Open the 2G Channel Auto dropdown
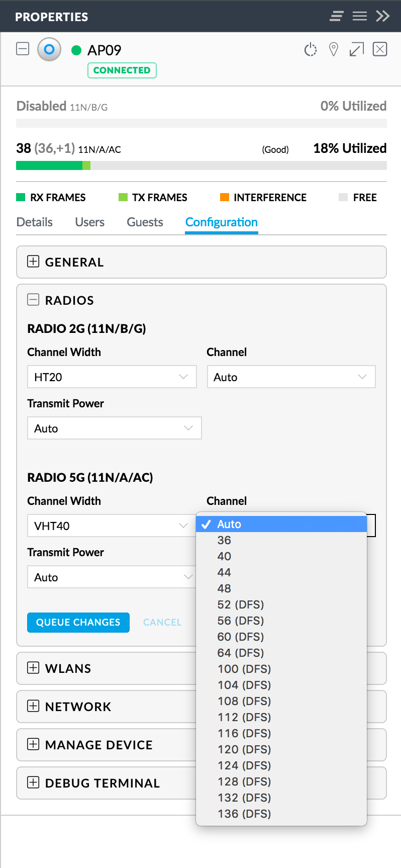Screen dimensions: 401x868 [291, 377]
